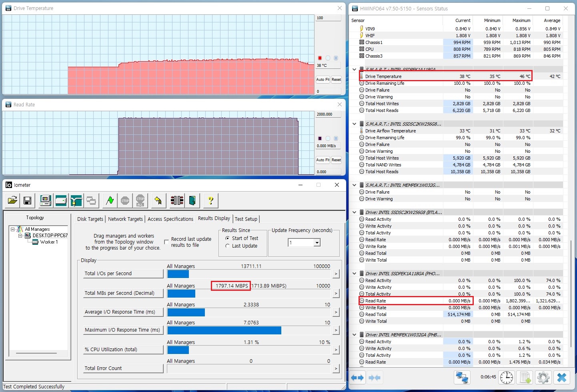
Task: Enable Record last update results to file
Action: pos(166,242)
